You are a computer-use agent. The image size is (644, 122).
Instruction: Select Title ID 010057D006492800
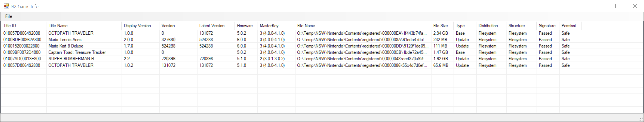(x=22, y=65)
